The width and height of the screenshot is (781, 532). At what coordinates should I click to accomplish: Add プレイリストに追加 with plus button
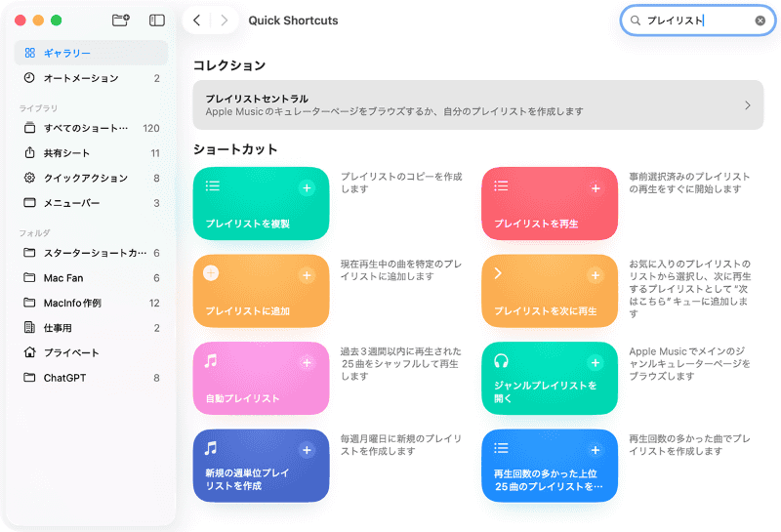(x=307, y=275)
